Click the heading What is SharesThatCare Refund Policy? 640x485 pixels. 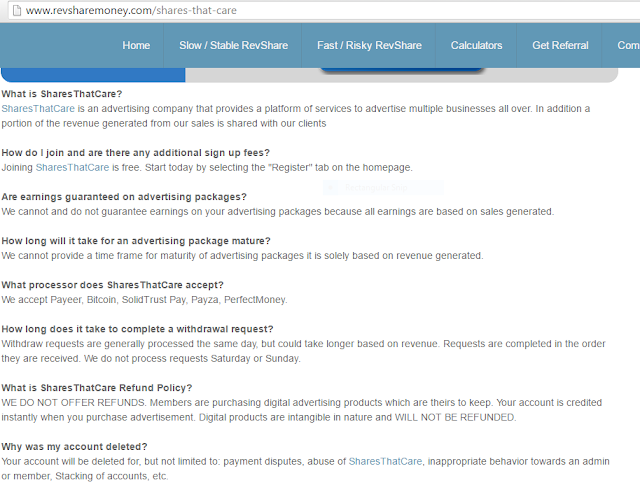tap(97, 388)
